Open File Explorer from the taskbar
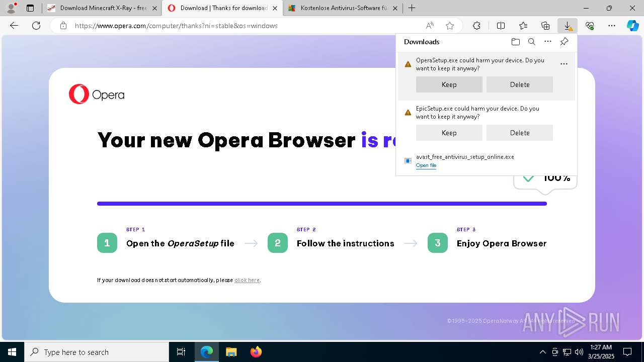644x362 pixels. point(231,352)
